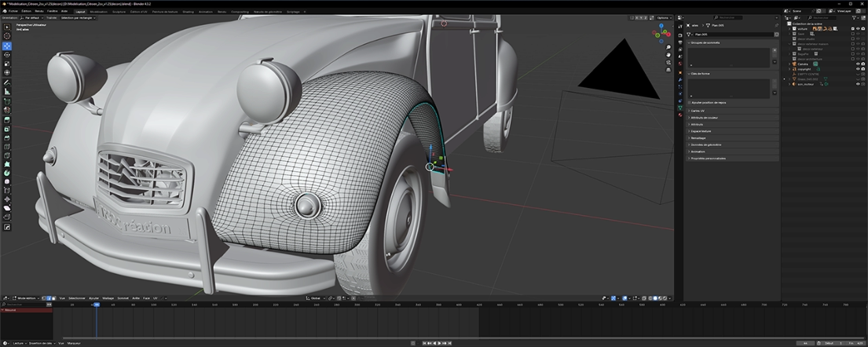Open the Object Data mesh properties tab

point(680,108)
